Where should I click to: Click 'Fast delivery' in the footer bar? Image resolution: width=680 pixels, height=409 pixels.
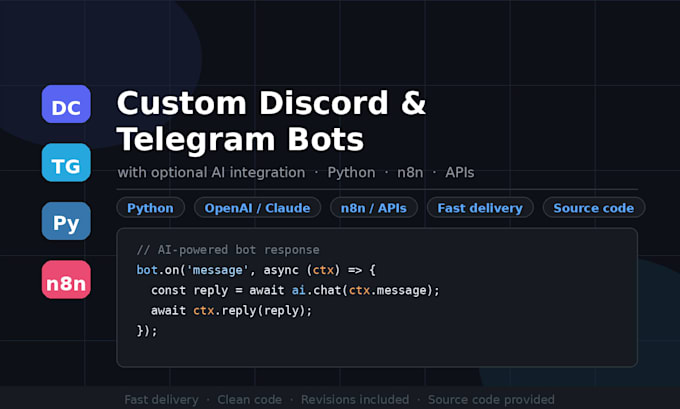(161, 399)
